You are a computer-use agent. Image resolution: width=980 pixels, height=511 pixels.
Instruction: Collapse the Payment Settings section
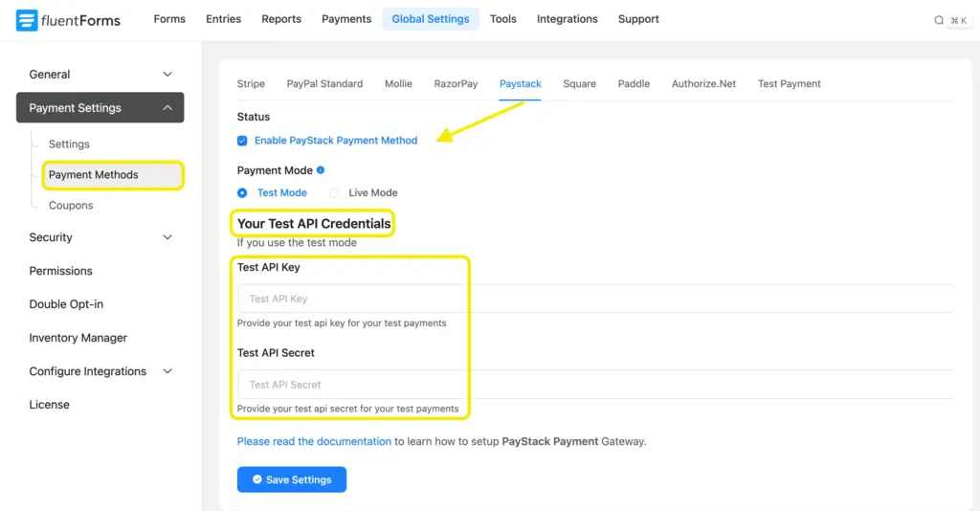(100, 107)
